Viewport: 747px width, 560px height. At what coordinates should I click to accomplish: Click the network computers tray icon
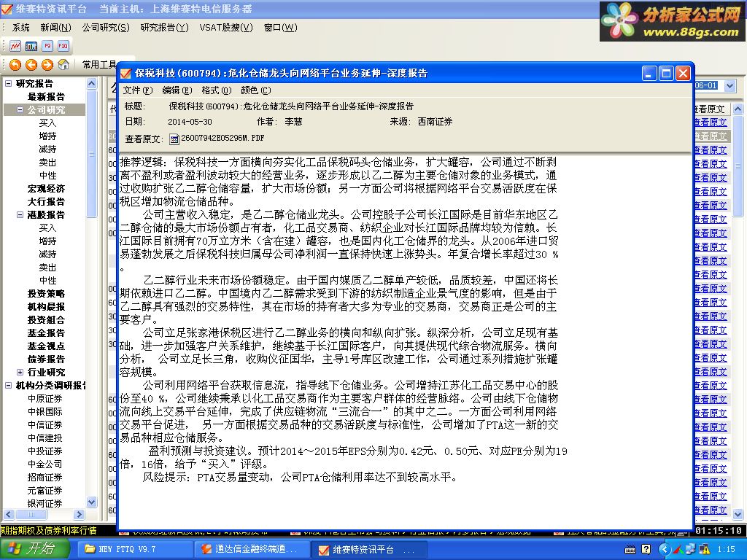pyautogui.click(x=692, y=550)
